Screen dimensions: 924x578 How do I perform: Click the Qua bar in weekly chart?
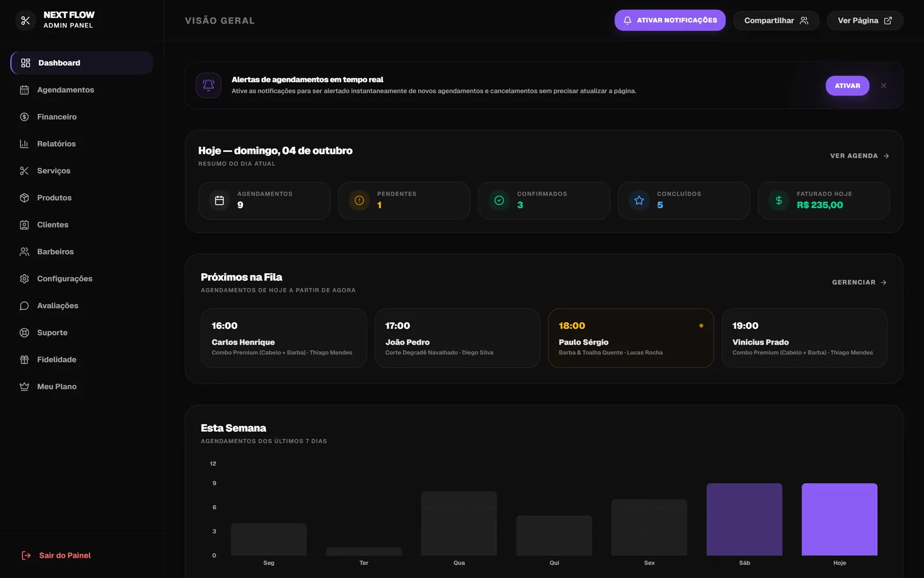(x=459, y=524)
